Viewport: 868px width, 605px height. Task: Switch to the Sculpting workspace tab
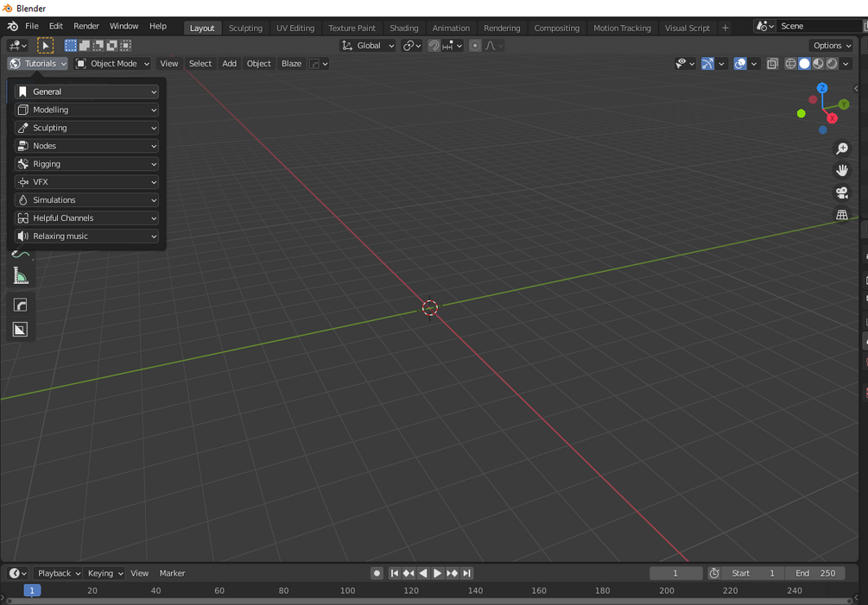pos(246,28)
